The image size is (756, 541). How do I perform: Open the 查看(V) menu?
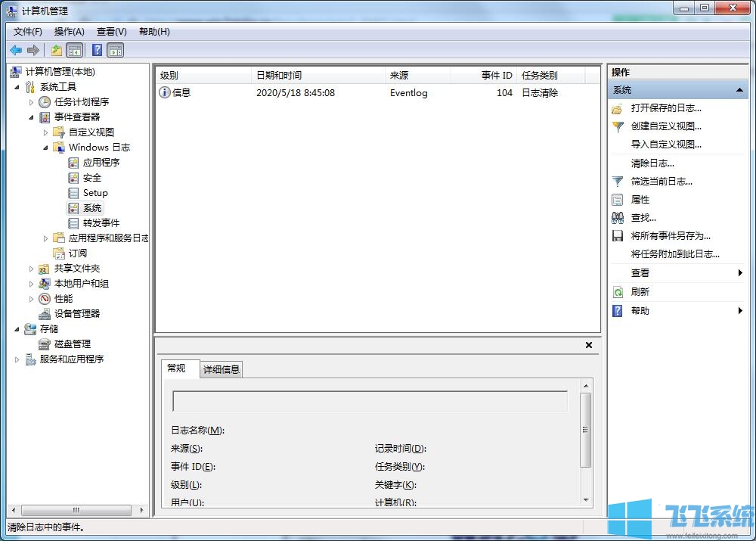pos(110,31)
